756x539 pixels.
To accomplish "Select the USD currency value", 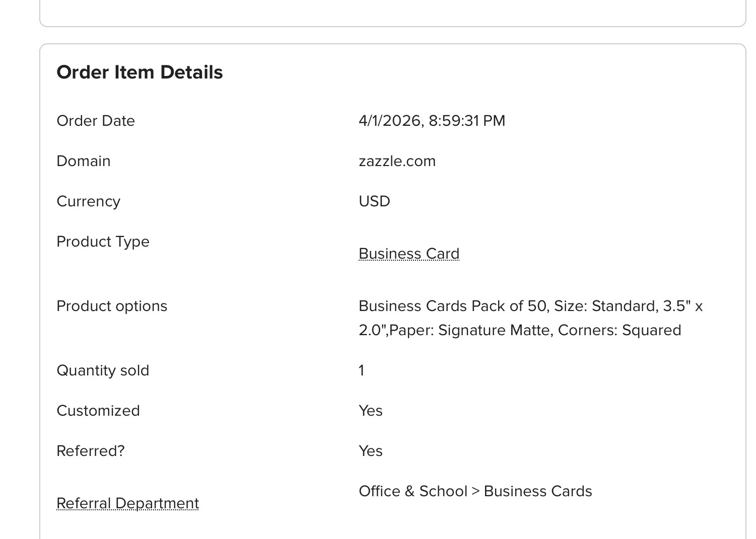I will (x=374, y=201).
